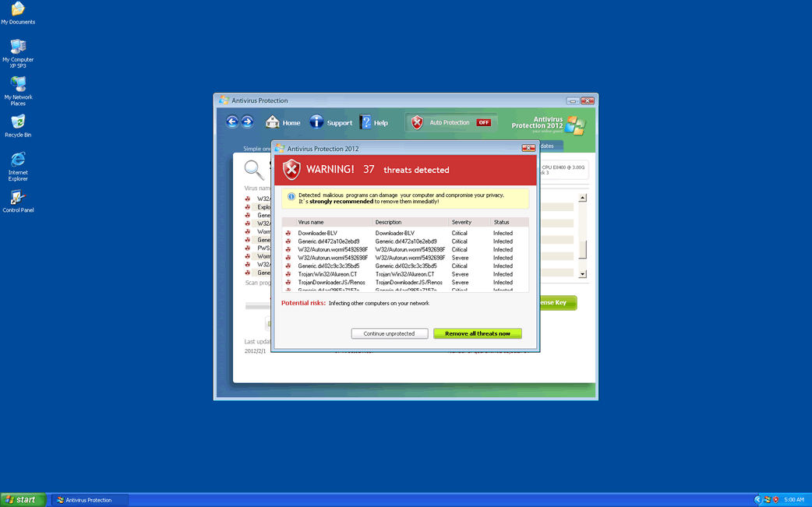Open the Recycle Bin desktop icon
The width and height of the screenshot is (812, 507).
pos(18,123)
